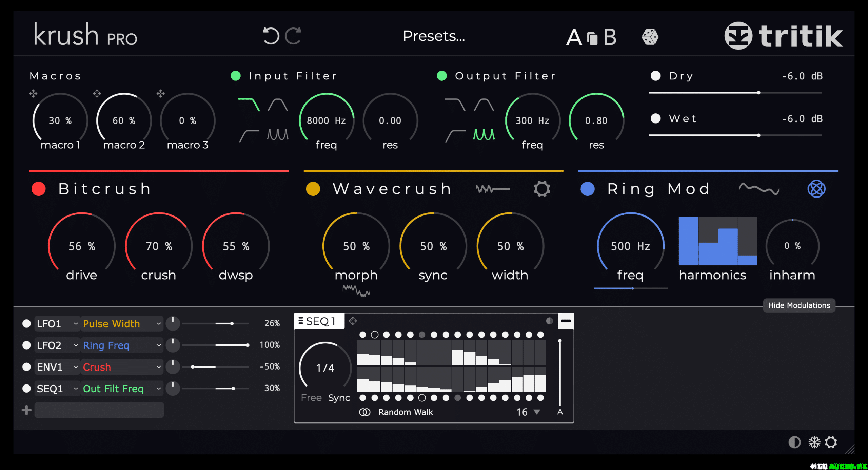Open the Presets menu
The height and width of the screenshot is (470, 868).
(x=434, y=36)
